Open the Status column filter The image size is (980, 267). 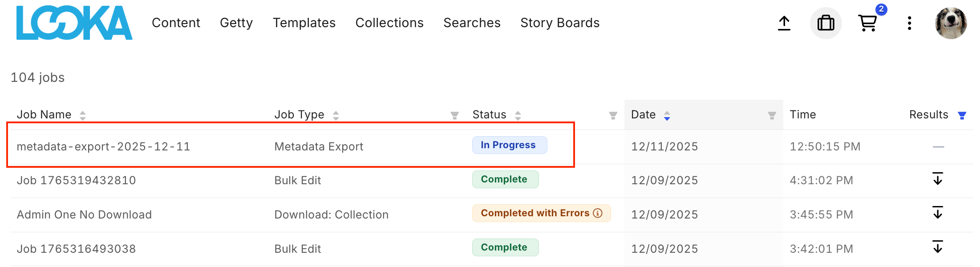point(613,116)
